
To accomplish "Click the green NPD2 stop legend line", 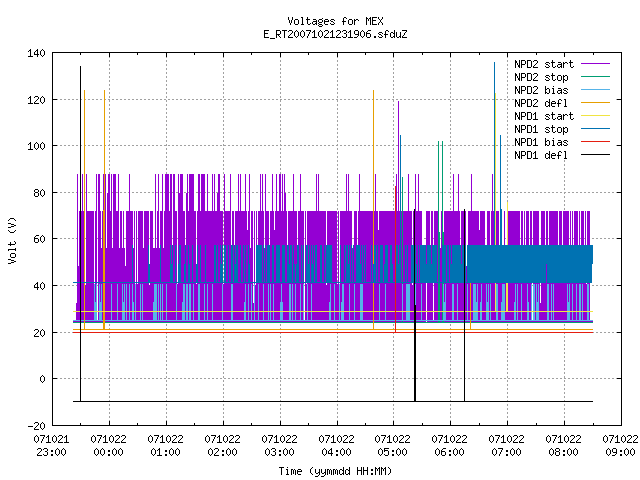I will (596, 77).
